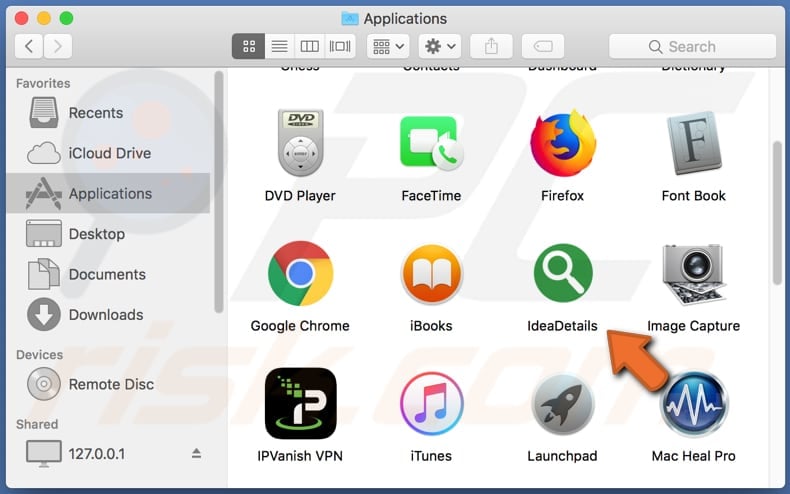Open Documents in the sidebar

(x=108, y=274)
